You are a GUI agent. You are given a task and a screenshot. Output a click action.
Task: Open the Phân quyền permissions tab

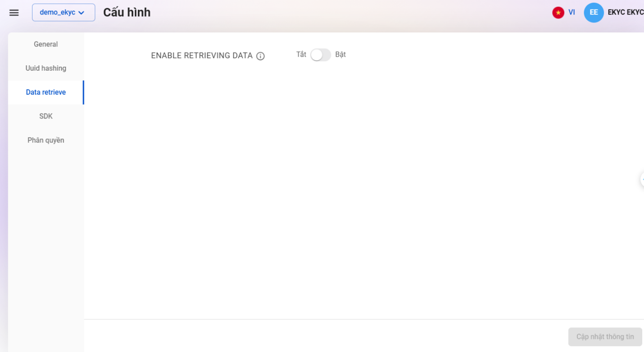(x=45, y=140)
